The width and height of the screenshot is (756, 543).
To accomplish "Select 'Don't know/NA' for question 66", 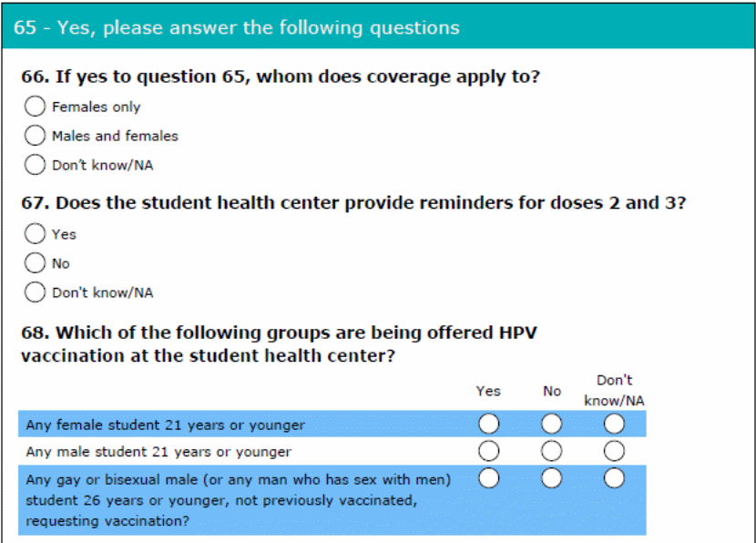I will [35, 165].
